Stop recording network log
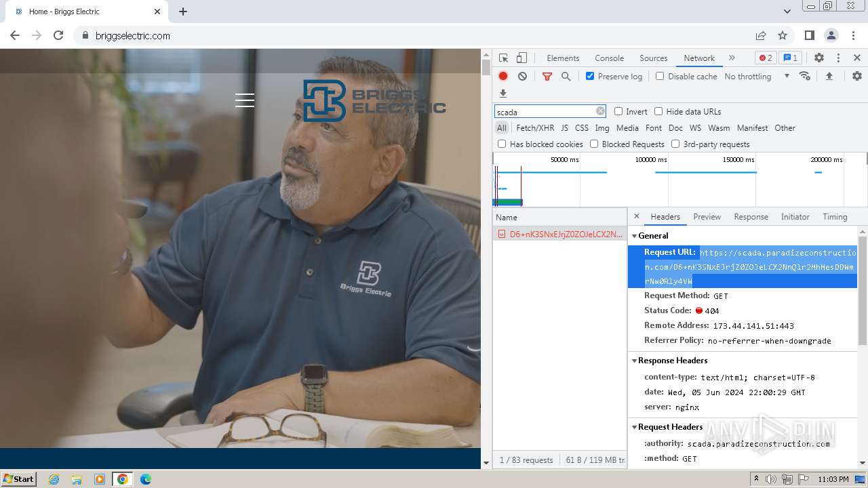 click(503, 77)
